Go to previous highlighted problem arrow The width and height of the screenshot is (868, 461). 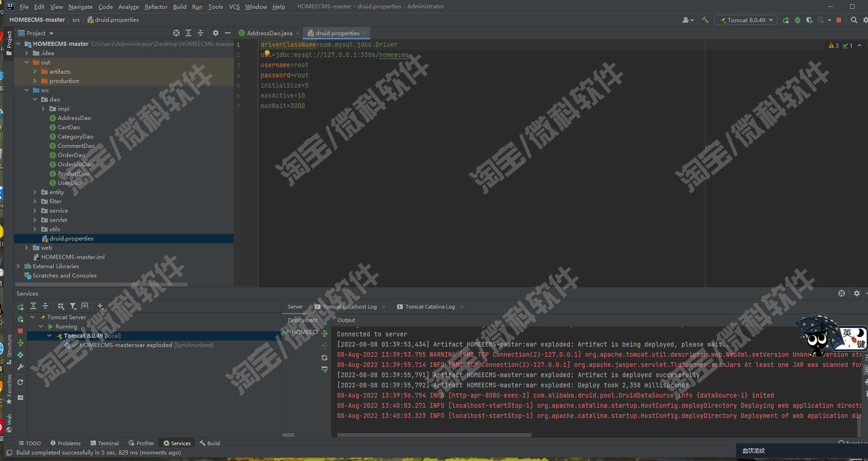(860, 45)
